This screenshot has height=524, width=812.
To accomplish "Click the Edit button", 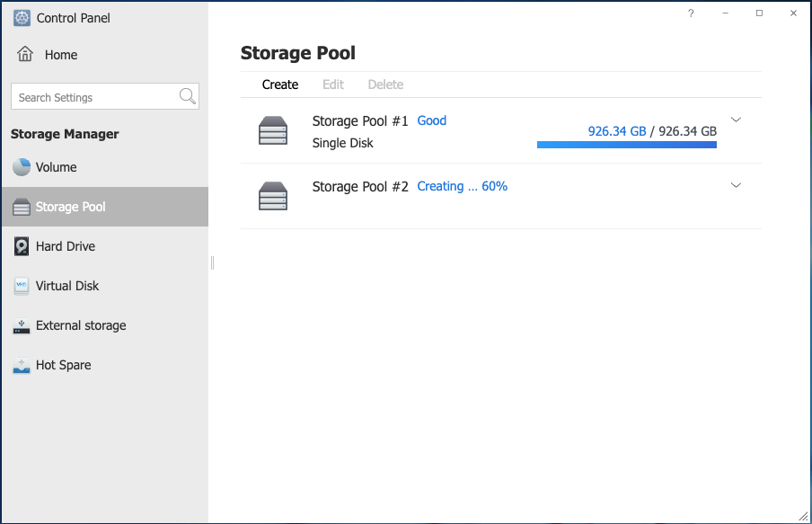I will [x=333, y=84].
